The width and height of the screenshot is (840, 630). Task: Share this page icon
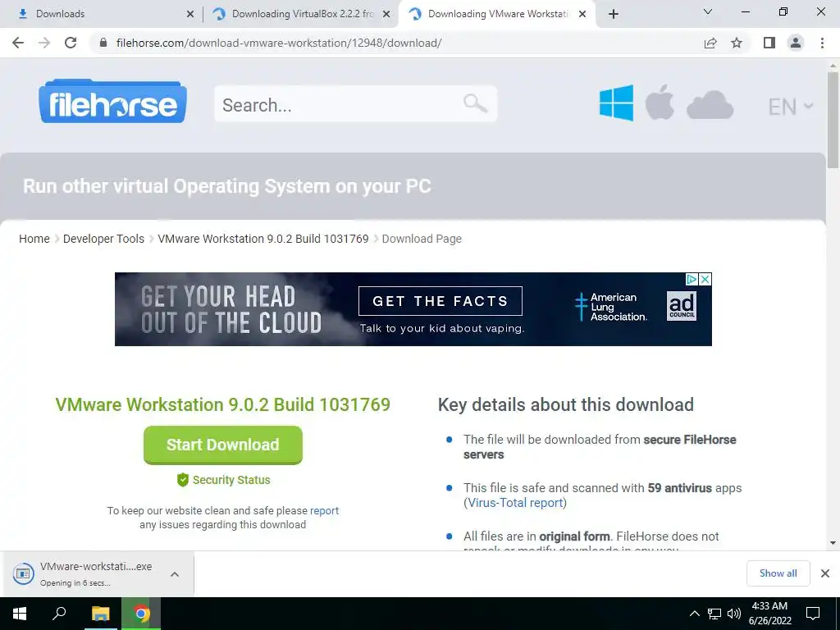(x=710, y=43)
